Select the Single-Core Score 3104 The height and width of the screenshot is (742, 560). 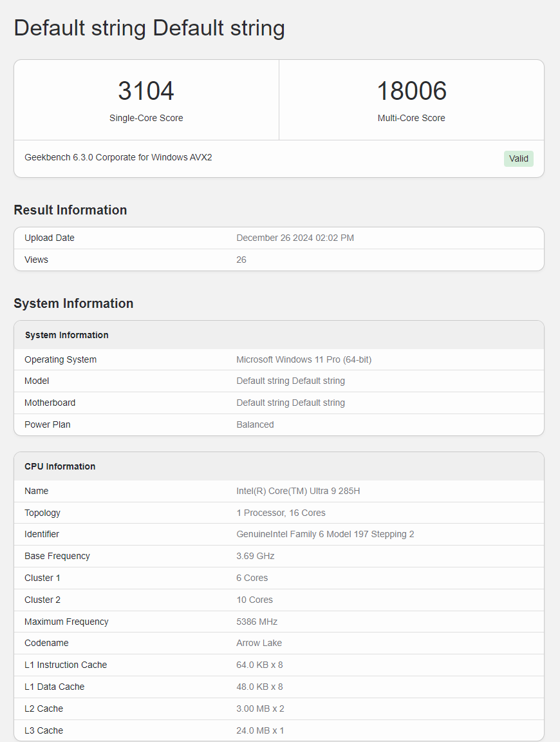point(146,91)
